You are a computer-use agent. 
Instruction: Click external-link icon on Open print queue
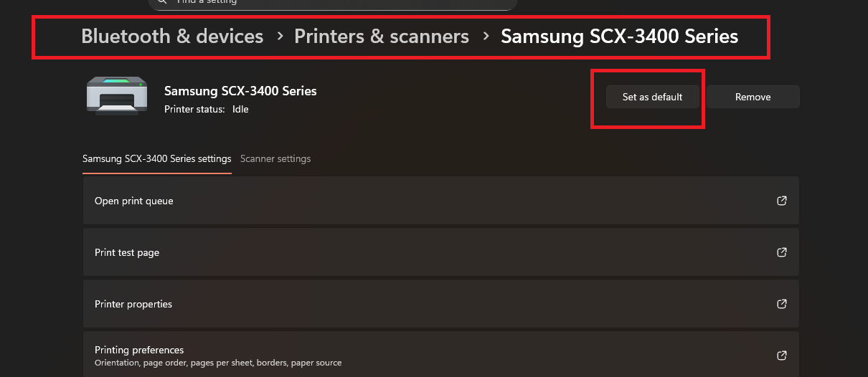[x=782, y=201]
